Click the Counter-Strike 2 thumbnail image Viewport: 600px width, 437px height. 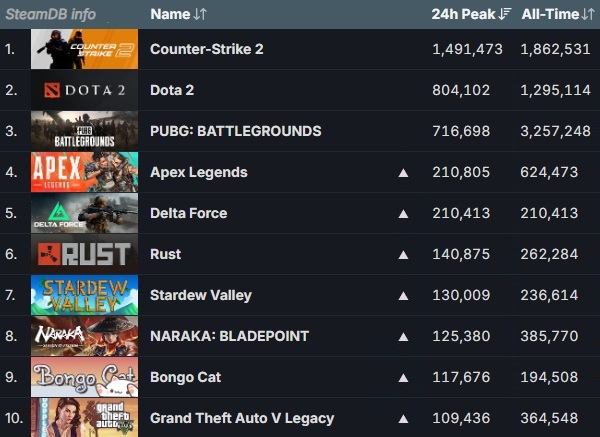(x=85, y=49)
